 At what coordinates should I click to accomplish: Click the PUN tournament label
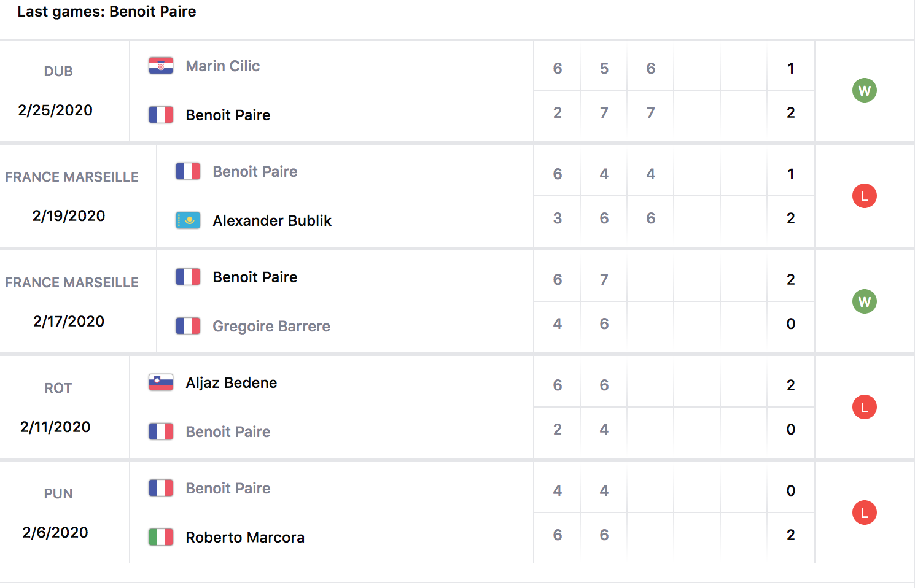click(58, 494)
